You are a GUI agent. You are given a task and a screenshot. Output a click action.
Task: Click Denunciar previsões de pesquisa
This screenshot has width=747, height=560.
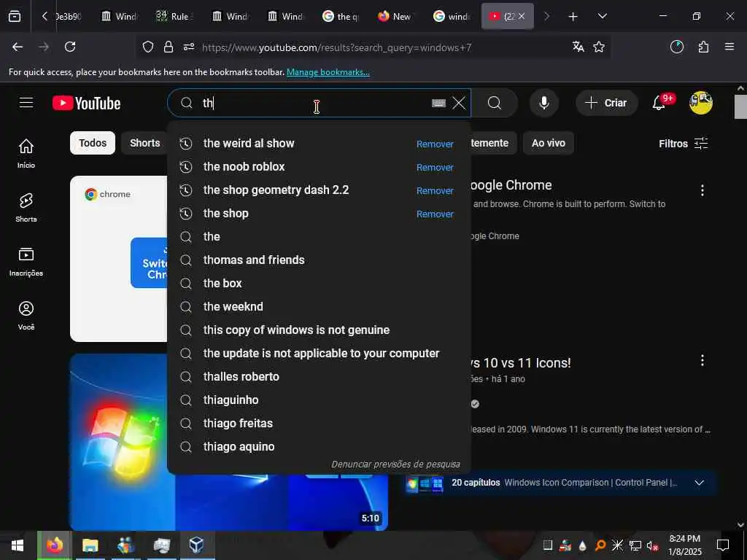395,464
